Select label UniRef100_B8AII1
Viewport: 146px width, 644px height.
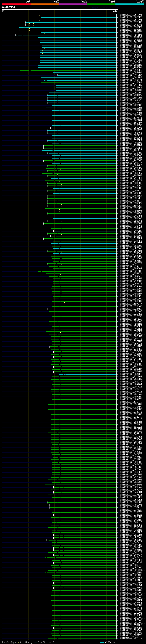pyautogui.click(x=131, y=50)
